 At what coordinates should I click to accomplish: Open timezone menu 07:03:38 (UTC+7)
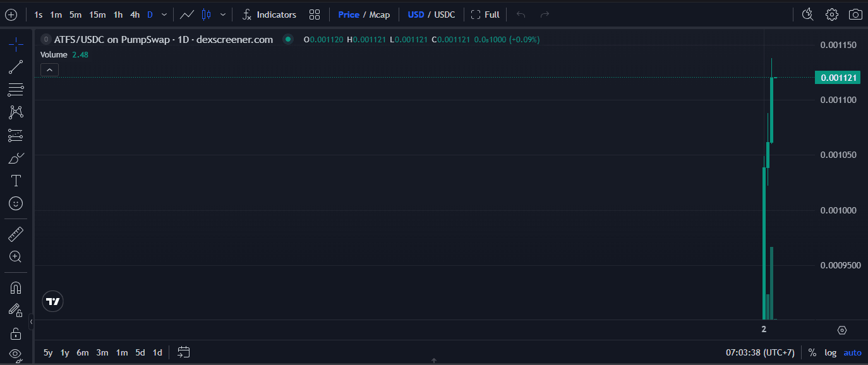tap(760, 352)
